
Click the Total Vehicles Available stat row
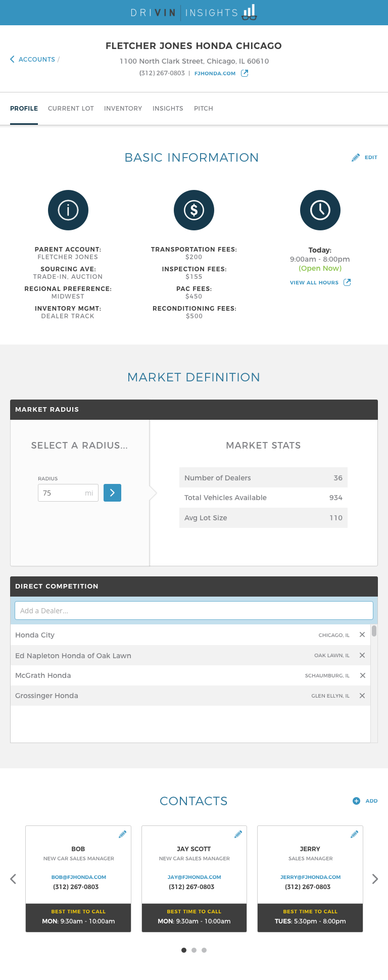[x=263, y=498]
